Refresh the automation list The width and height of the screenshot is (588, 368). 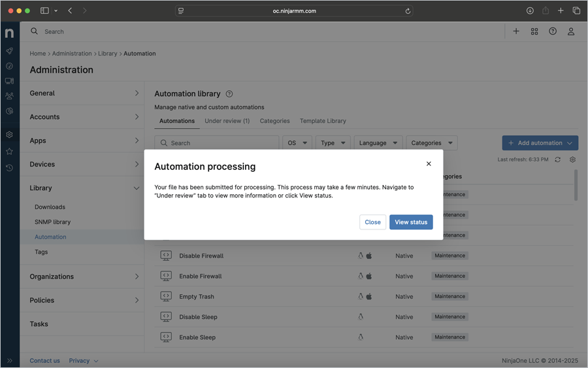click(x=557, y=159)
